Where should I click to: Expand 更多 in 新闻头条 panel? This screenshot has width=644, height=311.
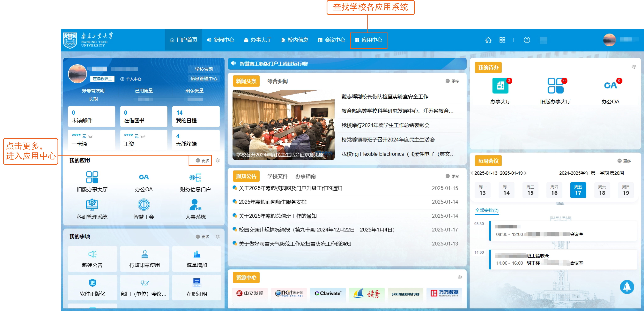[x=452, y=81]
